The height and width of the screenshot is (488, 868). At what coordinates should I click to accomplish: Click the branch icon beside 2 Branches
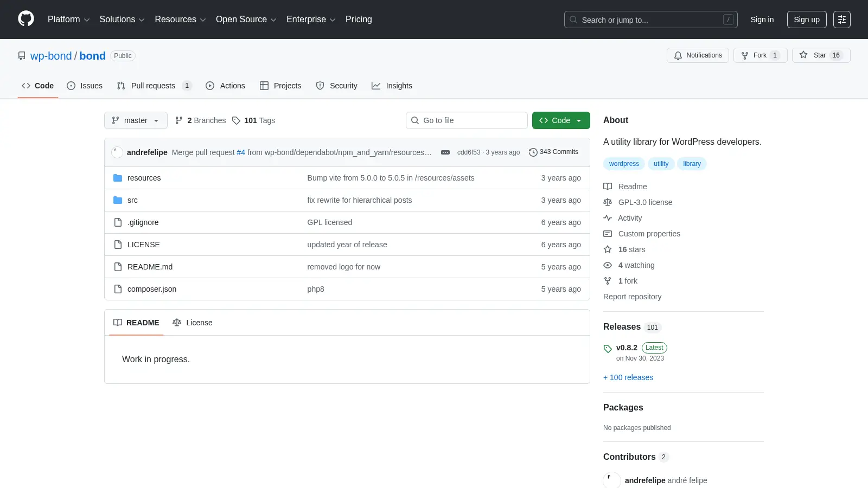pyautogui.click(x=179, y=120)
